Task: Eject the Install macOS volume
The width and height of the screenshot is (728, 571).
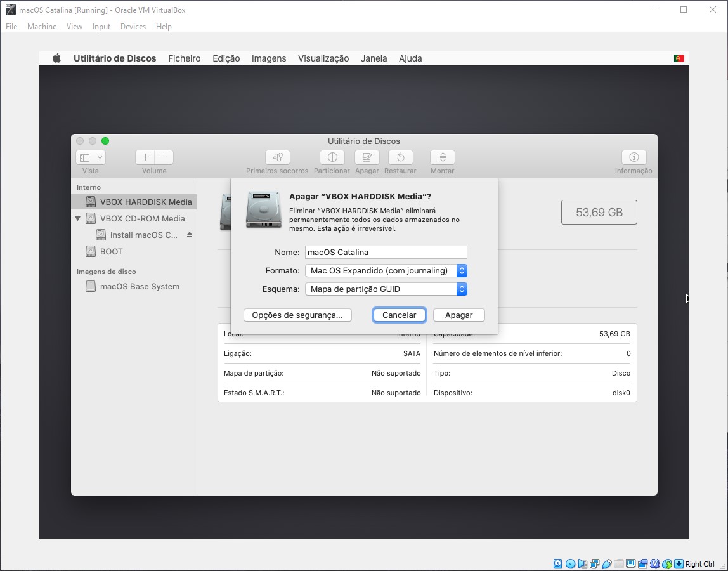Action: (x=190, y=235)
